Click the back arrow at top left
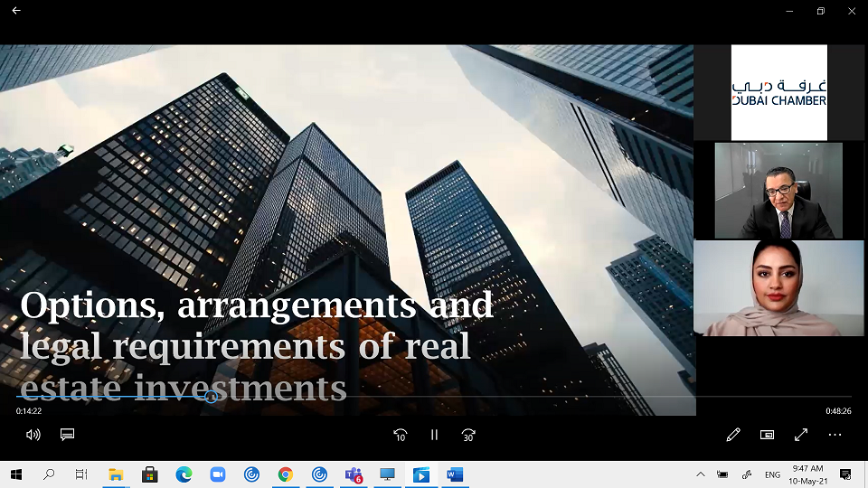 click(16, 11)
